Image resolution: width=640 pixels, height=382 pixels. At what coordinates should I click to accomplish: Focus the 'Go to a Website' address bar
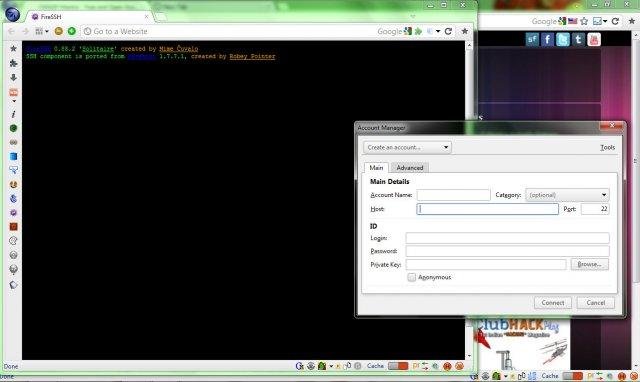pyautogui.click(x=229, y=31)
